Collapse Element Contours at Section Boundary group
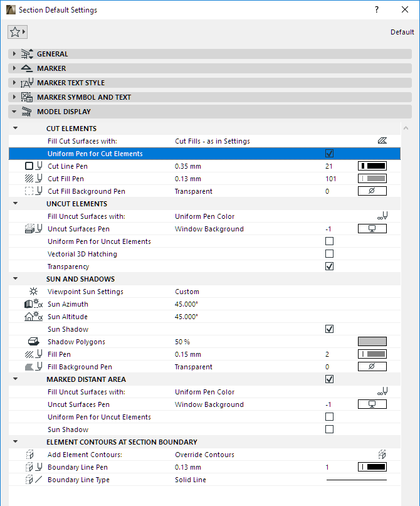420x506 pixels. [15, 441]
